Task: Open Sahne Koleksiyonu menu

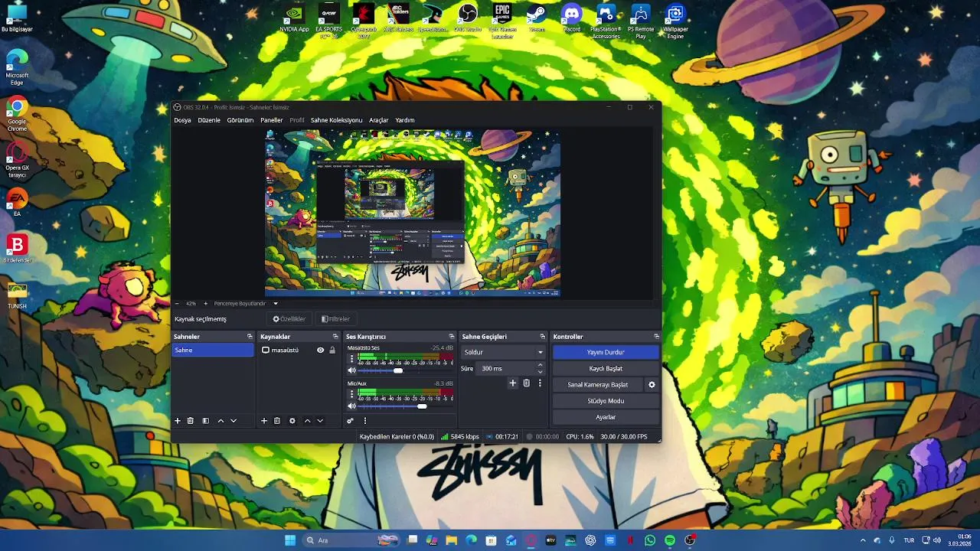Action: (x=336, y=120)
